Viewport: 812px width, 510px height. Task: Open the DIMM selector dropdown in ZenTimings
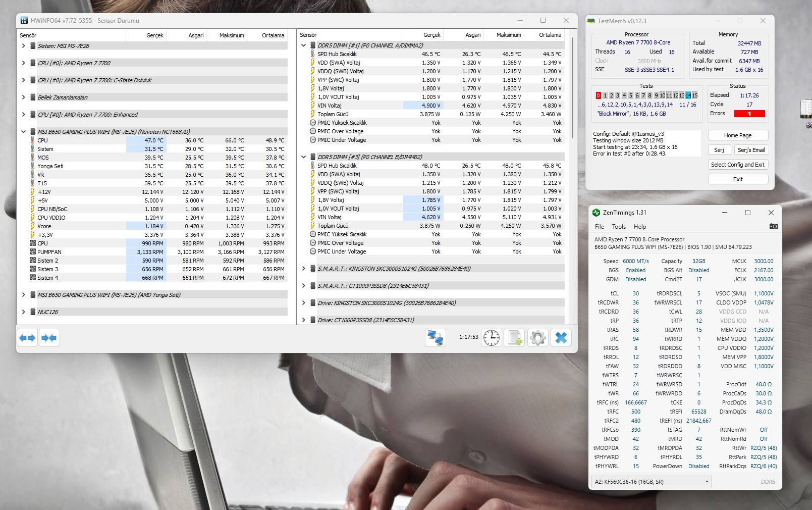pos(651,481)
